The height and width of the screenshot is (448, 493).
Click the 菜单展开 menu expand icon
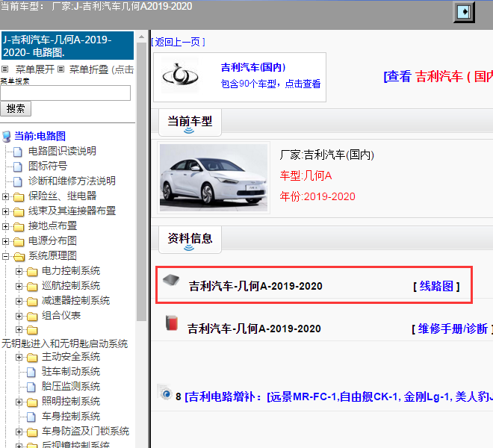pyautogui.click(x=5, y=69)
